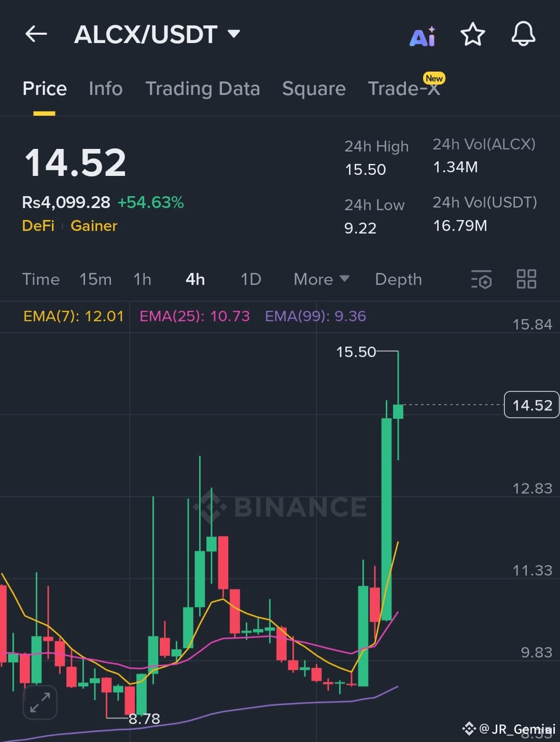Open the Trading Data tab
Image resolution: width=560 pixels, height=742 pixels.
(203, 89)
